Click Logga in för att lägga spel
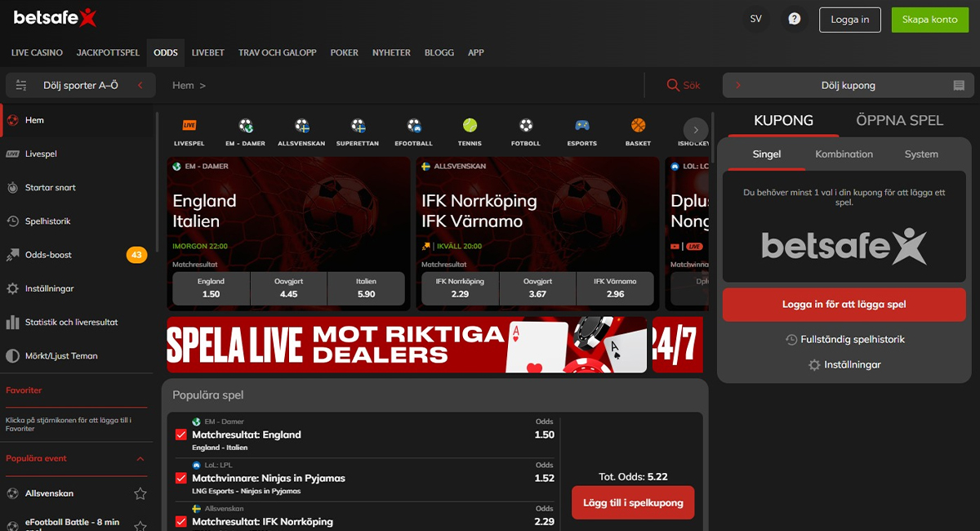The image size is (980, 531). point(844,305)
